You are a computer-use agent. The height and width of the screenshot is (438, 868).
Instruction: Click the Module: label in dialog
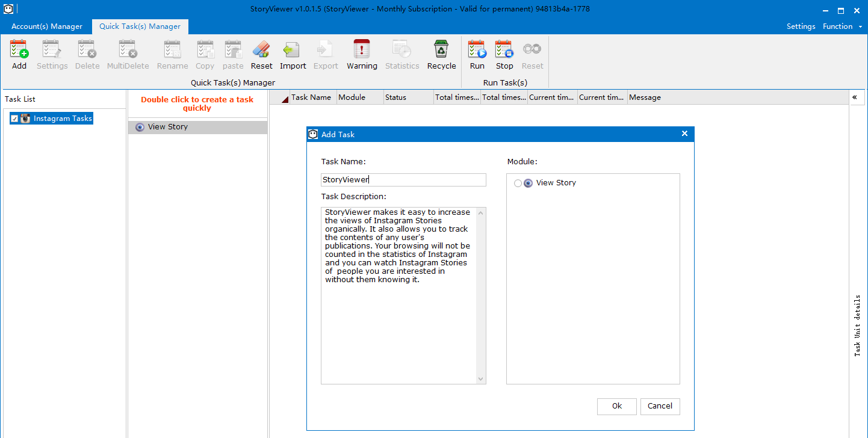[x=522, y=162]
